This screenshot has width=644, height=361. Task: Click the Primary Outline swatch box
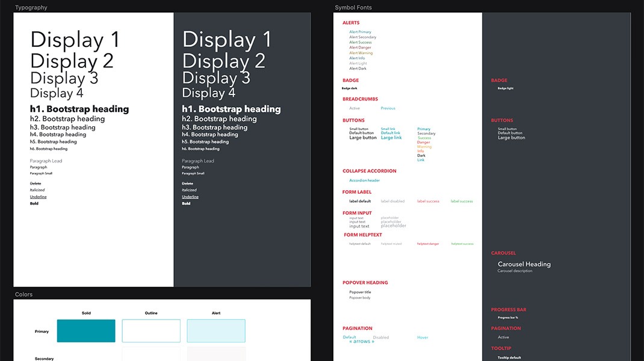point(151,331)
